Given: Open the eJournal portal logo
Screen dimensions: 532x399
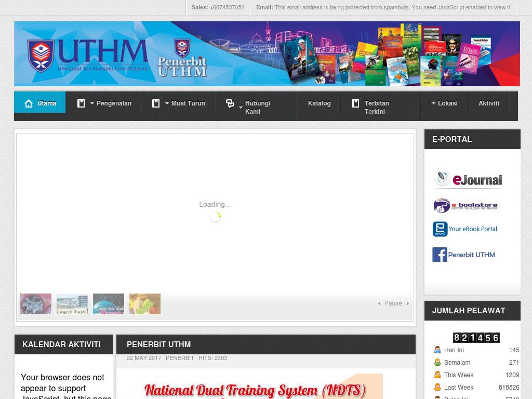Looking at the screenshot, I should (468, 179).
